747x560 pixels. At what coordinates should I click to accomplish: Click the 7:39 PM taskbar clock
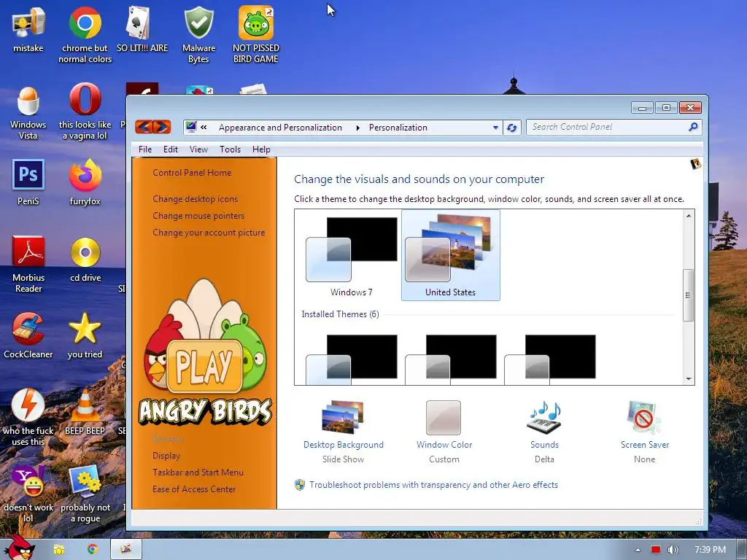(710, 550)
